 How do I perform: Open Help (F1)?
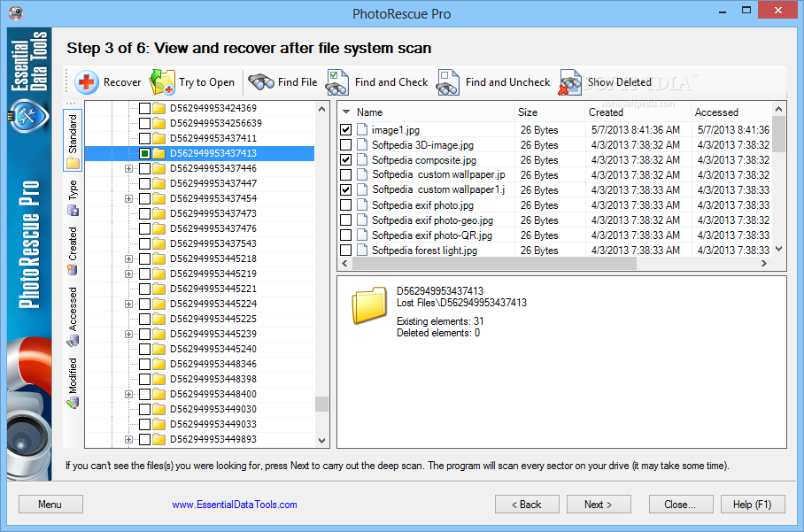tap(753, 505)
